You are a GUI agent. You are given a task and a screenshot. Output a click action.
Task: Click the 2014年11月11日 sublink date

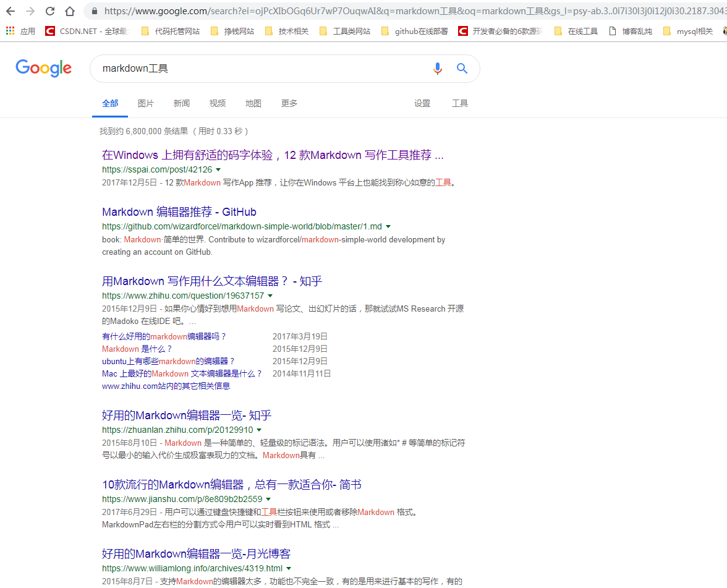[x=302, y=373]
